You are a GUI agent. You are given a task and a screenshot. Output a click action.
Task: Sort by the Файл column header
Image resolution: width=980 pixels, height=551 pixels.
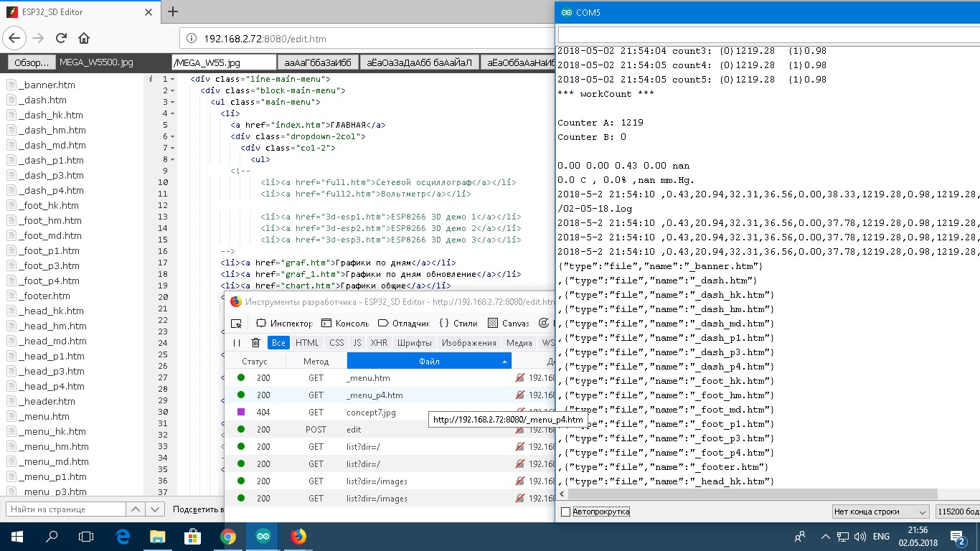(x=429, y=362)
